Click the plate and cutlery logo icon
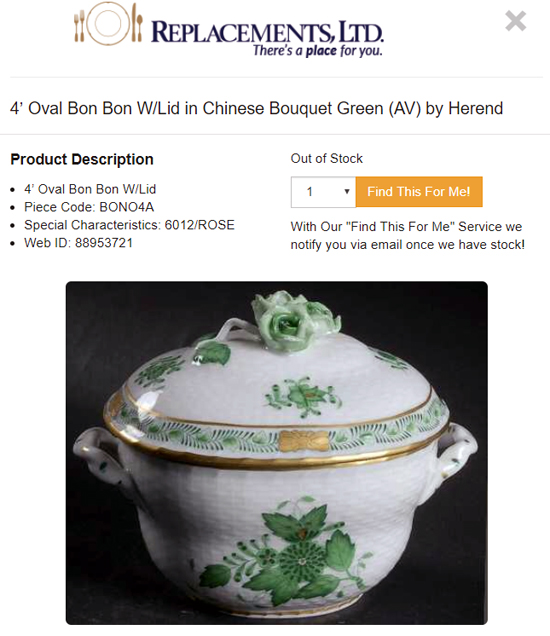This screenshot has width=550, height=636. click(x=108, y=24)
